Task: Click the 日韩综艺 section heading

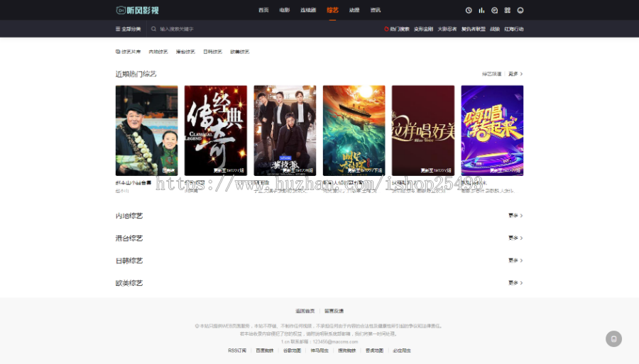Action: point(129,260)
